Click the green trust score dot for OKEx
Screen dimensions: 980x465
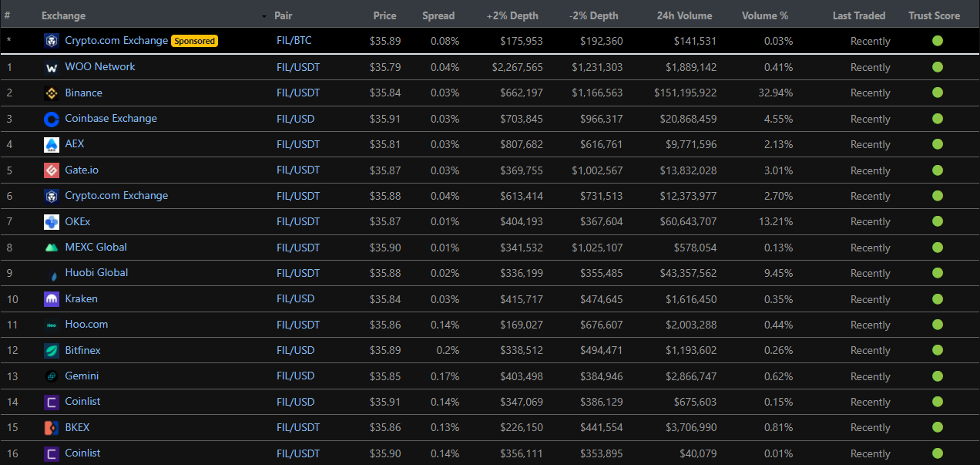[x=938, y=221]
